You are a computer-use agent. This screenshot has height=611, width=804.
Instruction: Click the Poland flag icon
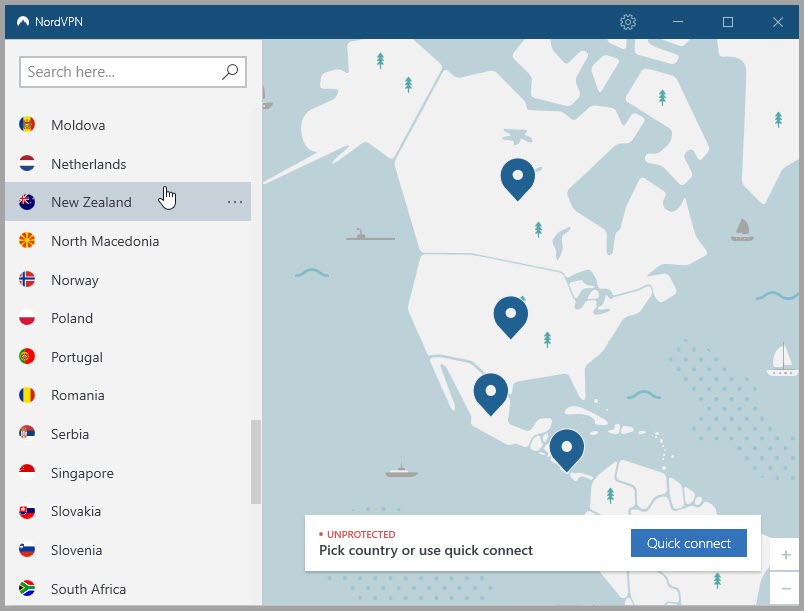click(27, 318)
